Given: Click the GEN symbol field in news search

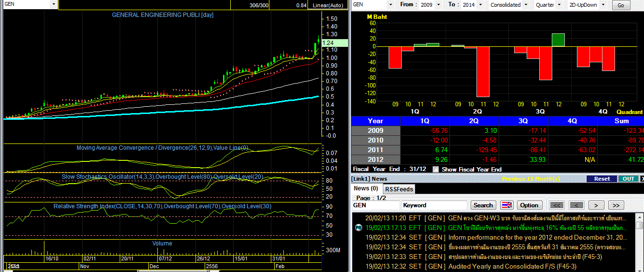Looking at the screenshot, I should 375,205.
